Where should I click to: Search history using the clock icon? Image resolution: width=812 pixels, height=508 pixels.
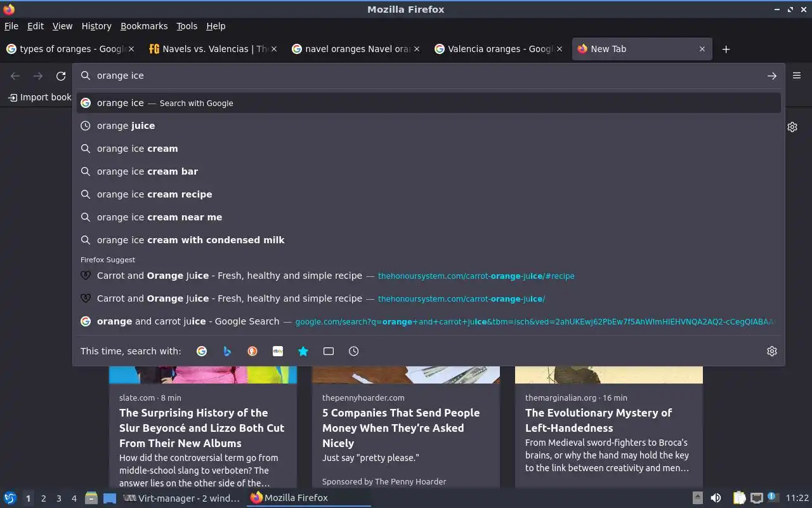pos(354,351)
